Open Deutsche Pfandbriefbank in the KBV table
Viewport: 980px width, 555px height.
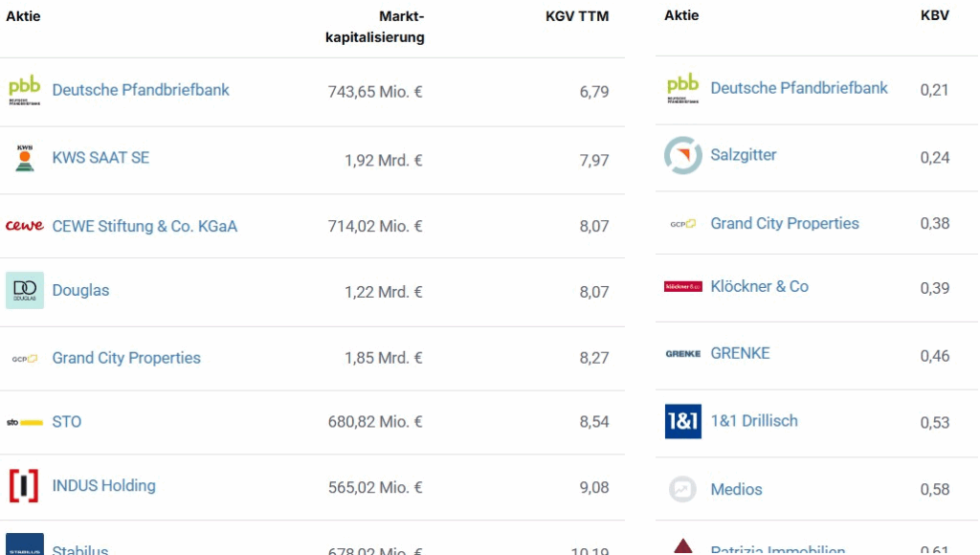(x=799, y=88)
